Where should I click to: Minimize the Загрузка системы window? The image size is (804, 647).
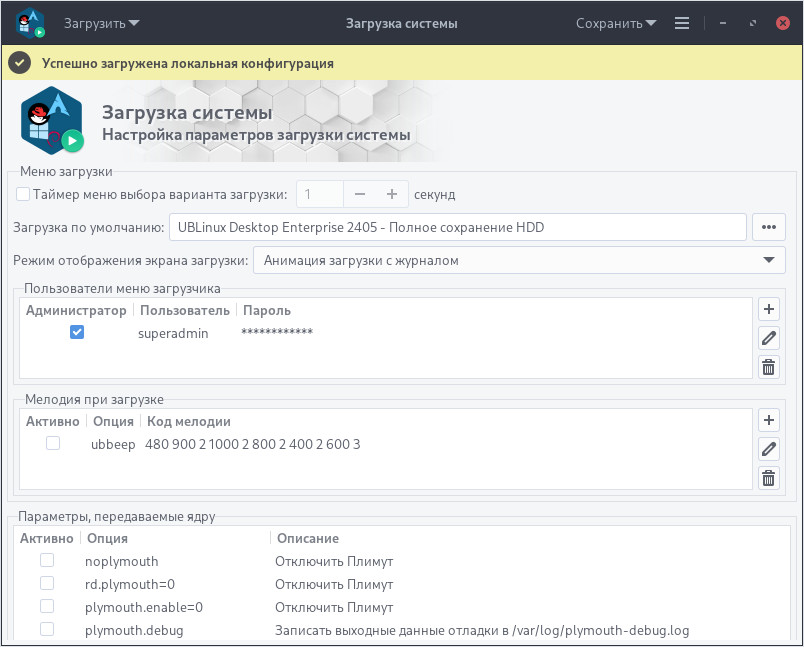[722, 23]
